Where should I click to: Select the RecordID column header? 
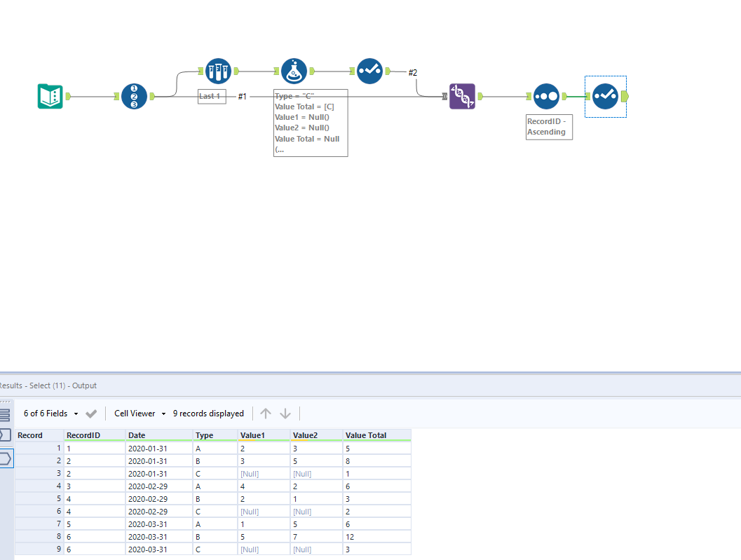[x=83, y=435]
